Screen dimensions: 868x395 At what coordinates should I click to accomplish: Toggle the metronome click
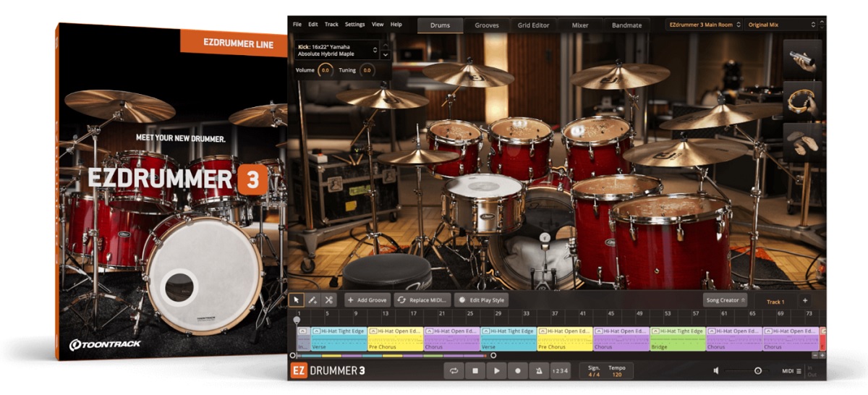tap(539, 370)
